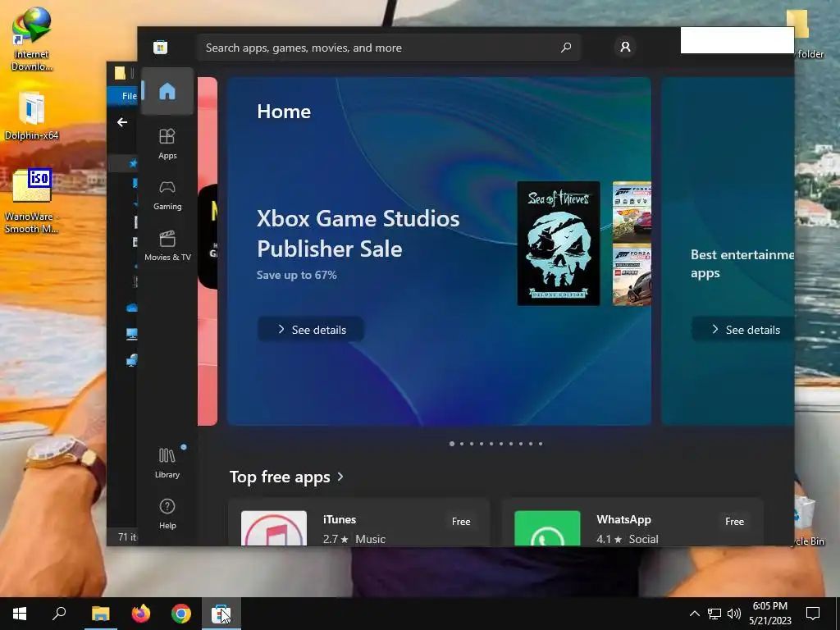
Task: Open the lower Forza game thumbnail
Action: coord(632,275)
